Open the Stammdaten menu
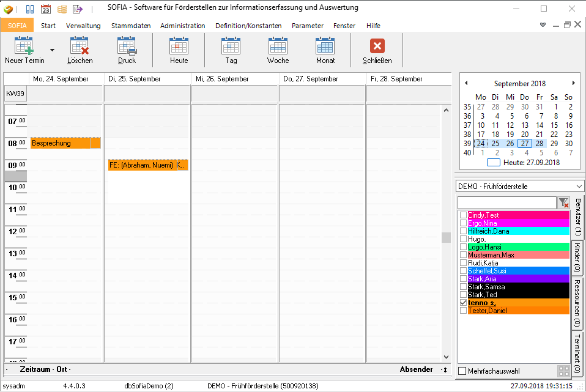 coord(131,26)
